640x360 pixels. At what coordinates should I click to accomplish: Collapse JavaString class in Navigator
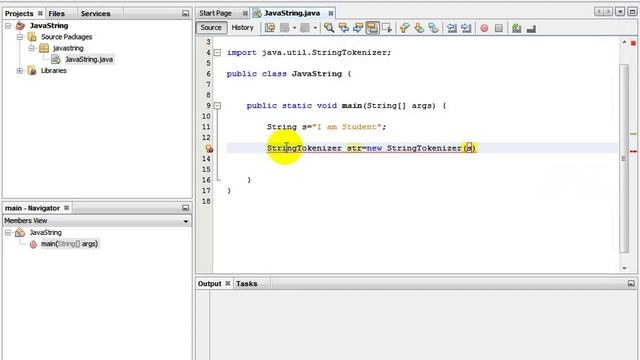(x=8, y=233)
